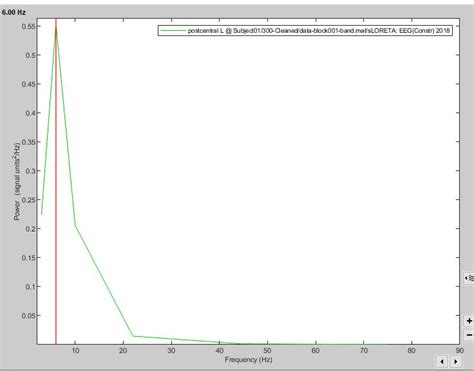Click the 0.05 tick label on power axis
474x371 pixels.
coord(29,315)
